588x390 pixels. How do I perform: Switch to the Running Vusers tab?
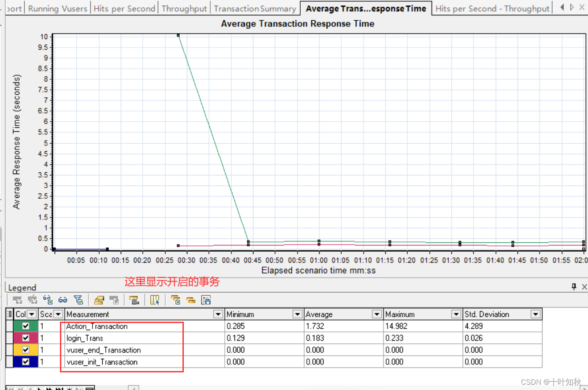58,8
